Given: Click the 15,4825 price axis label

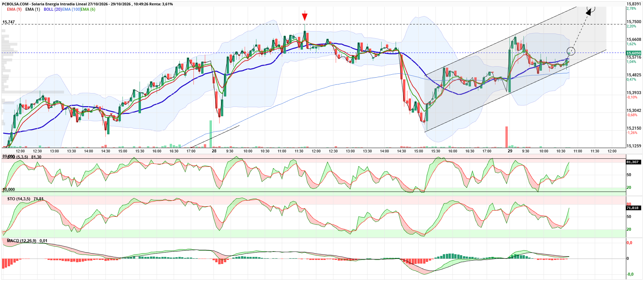Looking at the screenshot, I should pyautogui.click(x=634, y=75).
